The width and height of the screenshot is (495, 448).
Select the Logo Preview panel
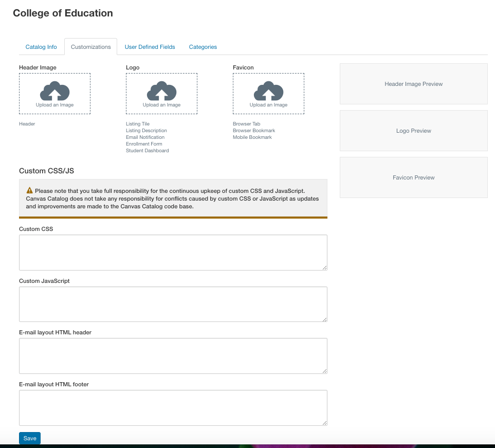[413, 131]
